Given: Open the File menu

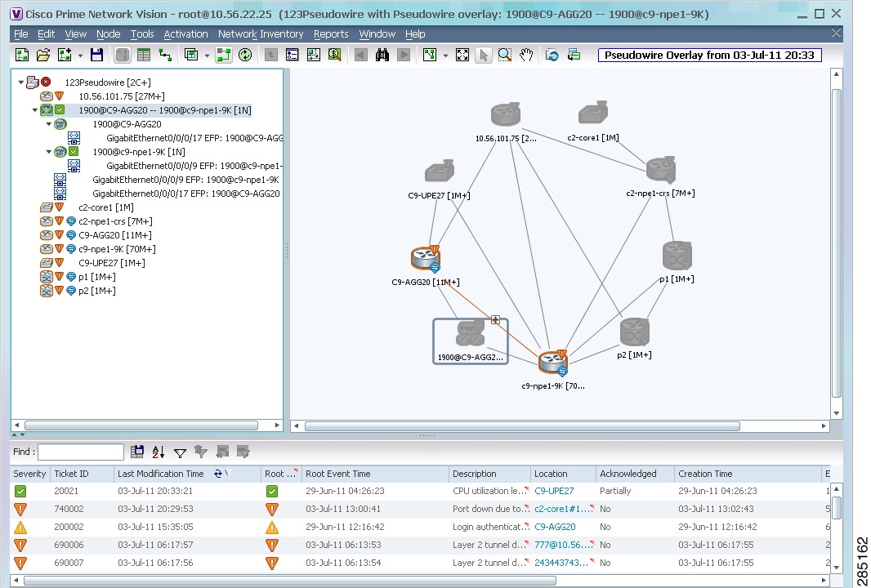Looking at the screenshot, I should (20, 34).
